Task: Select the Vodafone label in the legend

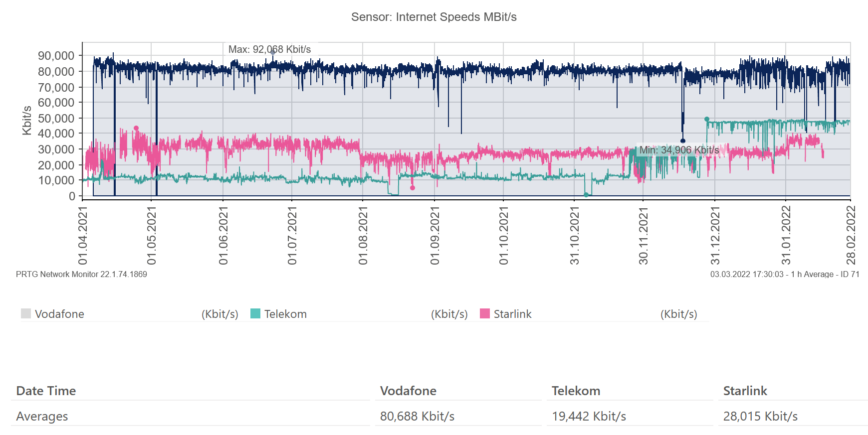Action: point(59,314)
